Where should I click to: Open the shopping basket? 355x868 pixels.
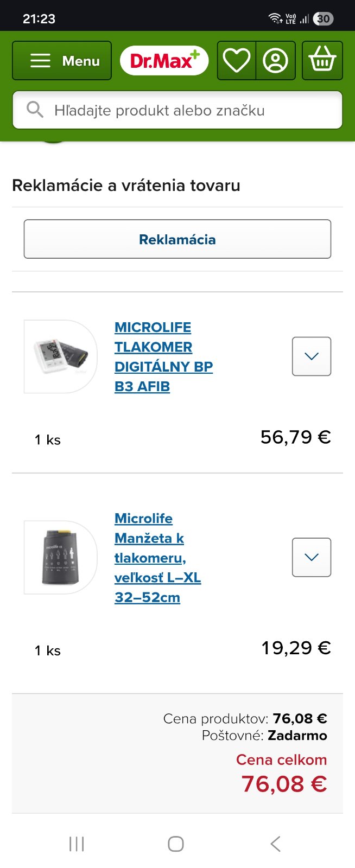322,61
